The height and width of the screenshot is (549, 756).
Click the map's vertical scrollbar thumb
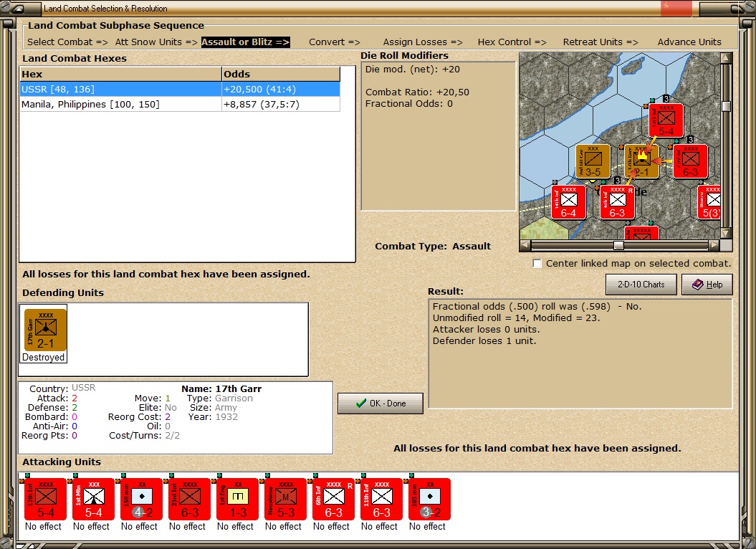(726, 106)
